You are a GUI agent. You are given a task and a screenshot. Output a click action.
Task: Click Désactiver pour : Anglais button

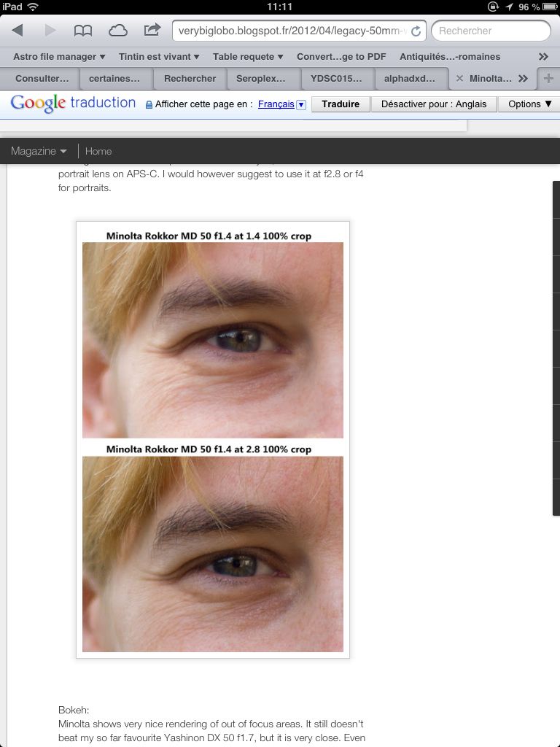point(434,104)
